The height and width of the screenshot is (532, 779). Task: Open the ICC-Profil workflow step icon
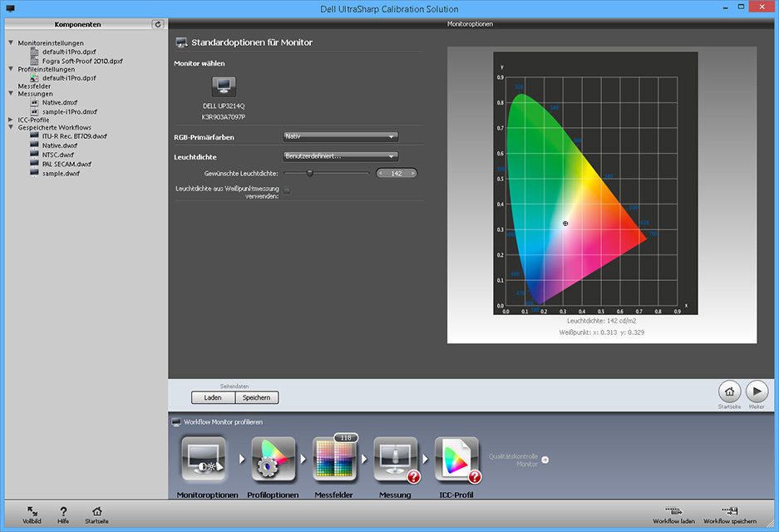pyautogui.click(x=456, y=459)
